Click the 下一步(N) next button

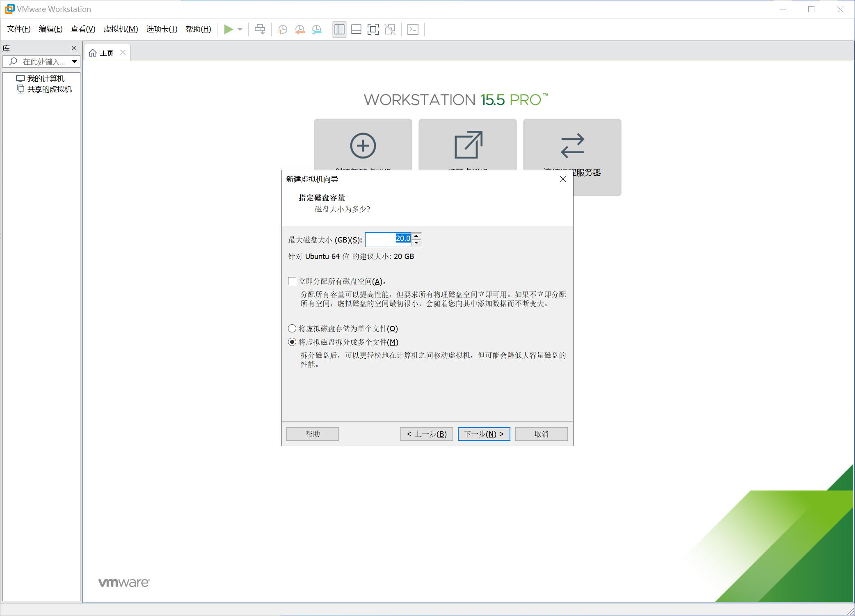[484, 434]
